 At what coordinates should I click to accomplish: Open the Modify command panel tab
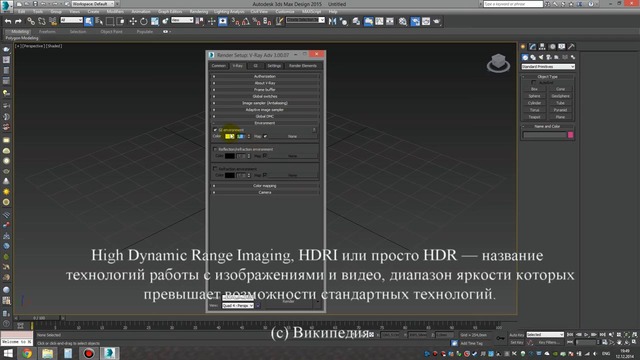coord(533,47)
